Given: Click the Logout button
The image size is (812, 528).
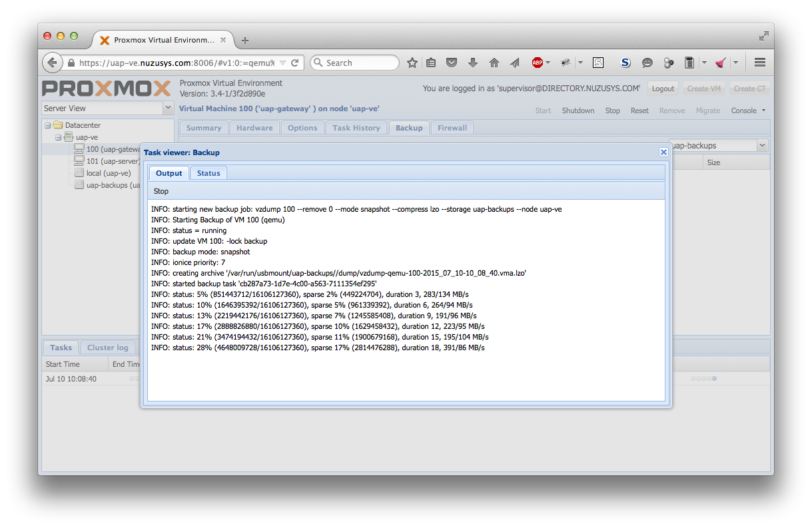Looking at the screenshot, I should 663,87.
